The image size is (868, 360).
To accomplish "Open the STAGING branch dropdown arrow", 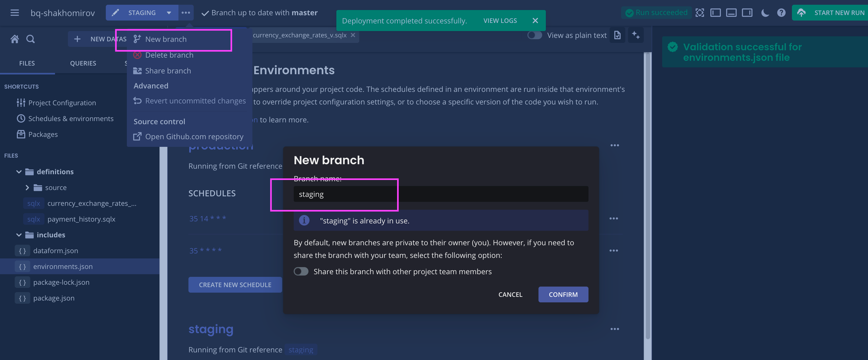I will pos(169,13).
